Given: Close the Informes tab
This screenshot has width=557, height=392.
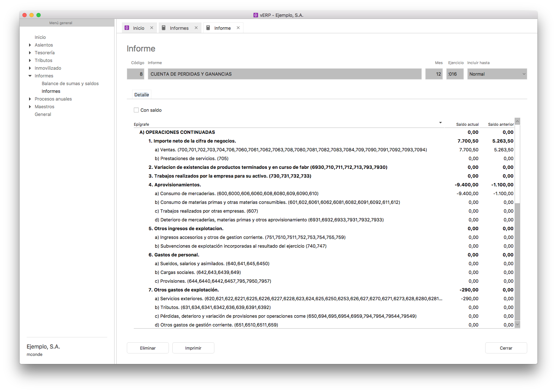Looking at the screenshot, I should [196, 28].
